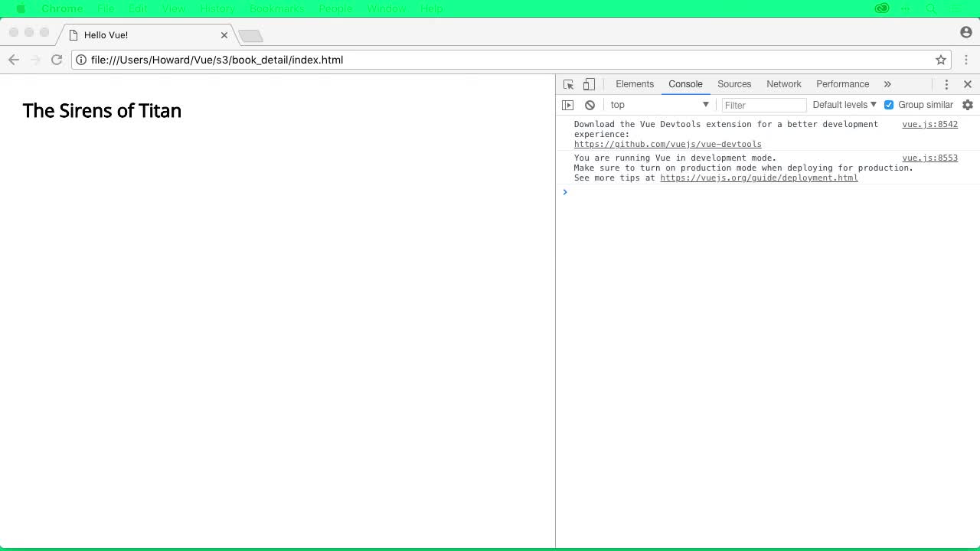The image size is (980, 551).
Task: Enable the Group similar checkbox
Action: click(x=888, y=105)
